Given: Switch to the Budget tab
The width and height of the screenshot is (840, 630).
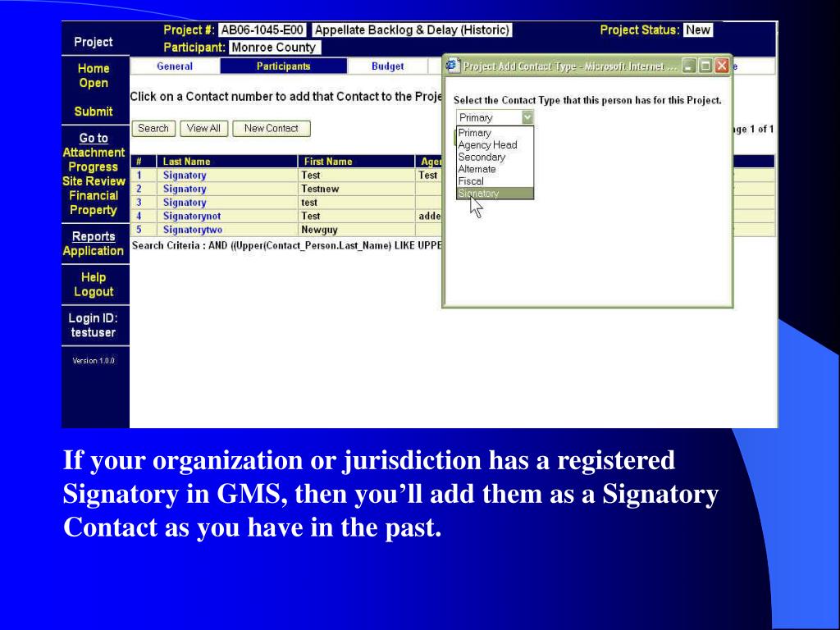Looking at the screenshot, I should (387, 66).
